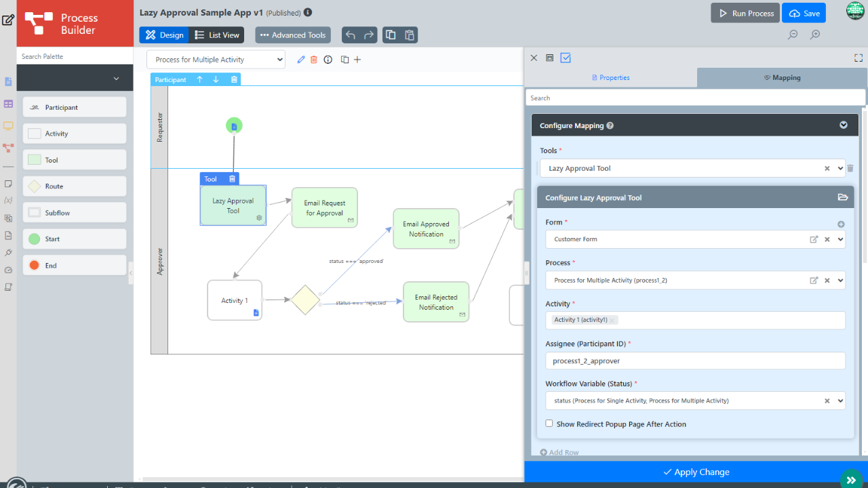Click the orange delete process icon
Screen dimensions: 868x488
click(314, 60)
